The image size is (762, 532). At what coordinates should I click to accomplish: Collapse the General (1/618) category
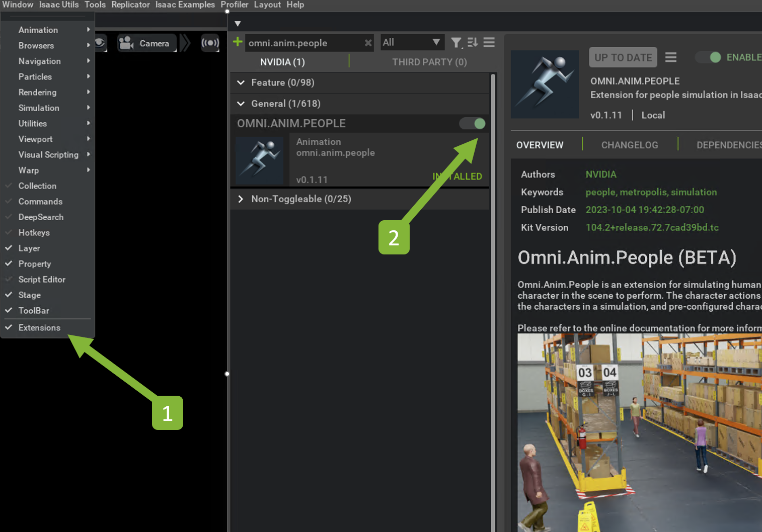click(x=359, y=104)
